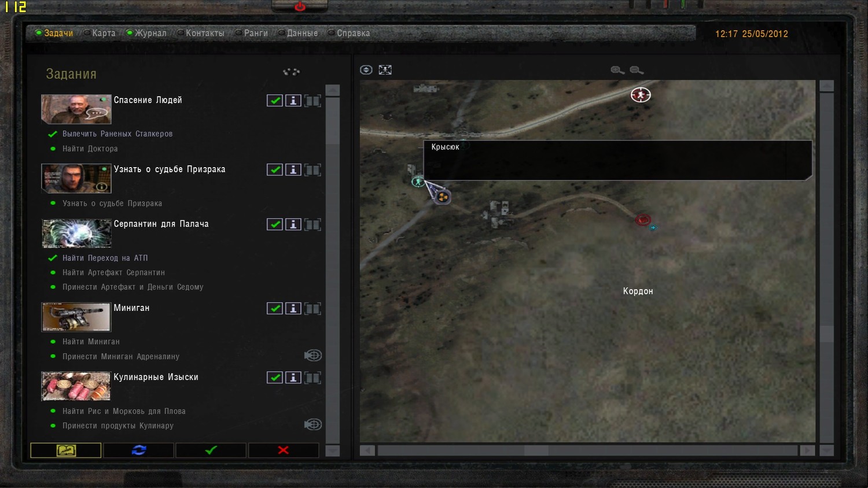
Task: Open the Справка tab
Action: coord(349,33)
